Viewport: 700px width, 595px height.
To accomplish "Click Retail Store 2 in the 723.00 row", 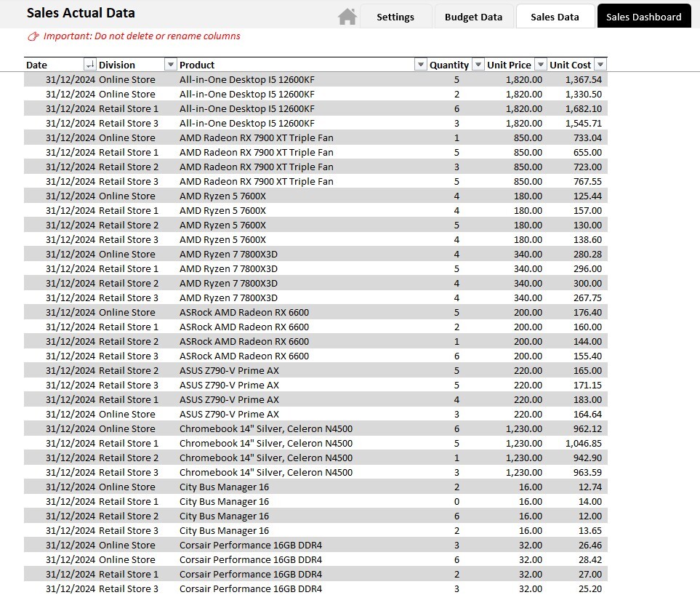I will [129, 167].
